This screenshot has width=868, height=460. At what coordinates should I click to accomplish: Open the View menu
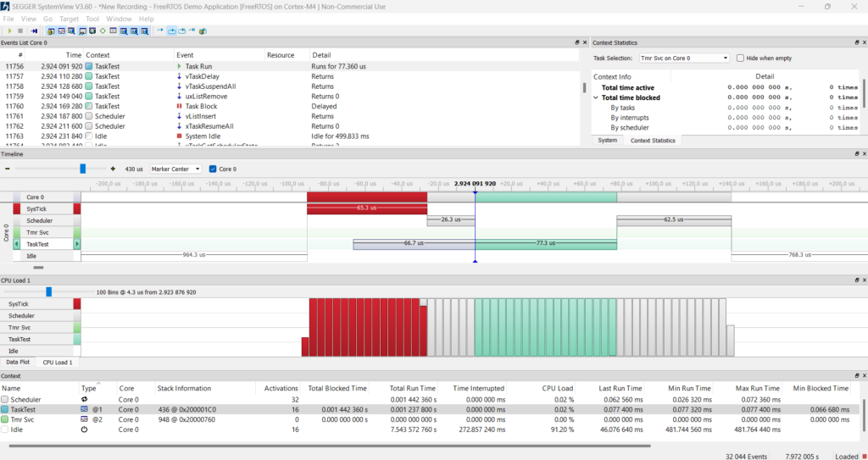tap(28, 19)
